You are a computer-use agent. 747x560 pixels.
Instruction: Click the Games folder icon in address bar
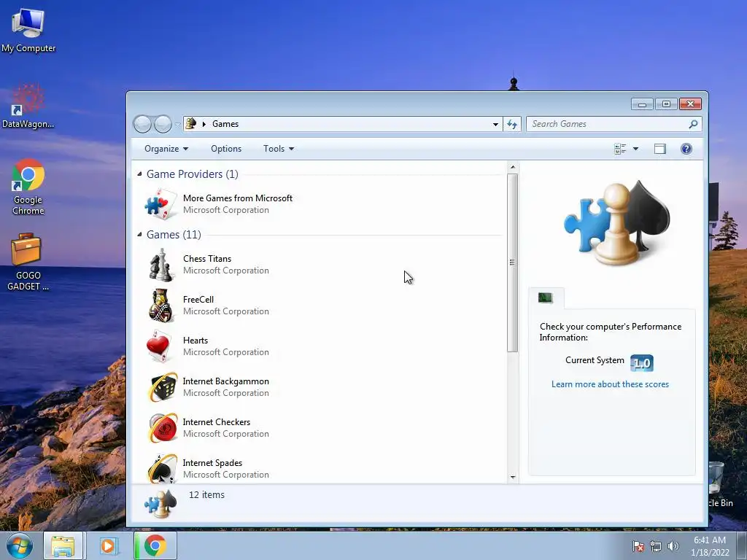pyautogui.click(x=191, y=124)
